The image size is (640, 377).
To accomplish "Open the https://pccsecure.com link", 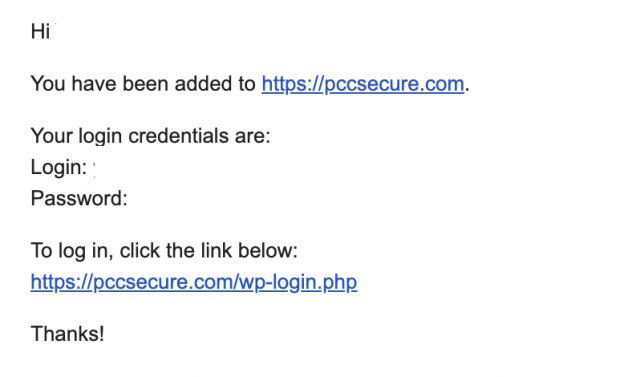I will pyautogui.click(x=363, y=84).
